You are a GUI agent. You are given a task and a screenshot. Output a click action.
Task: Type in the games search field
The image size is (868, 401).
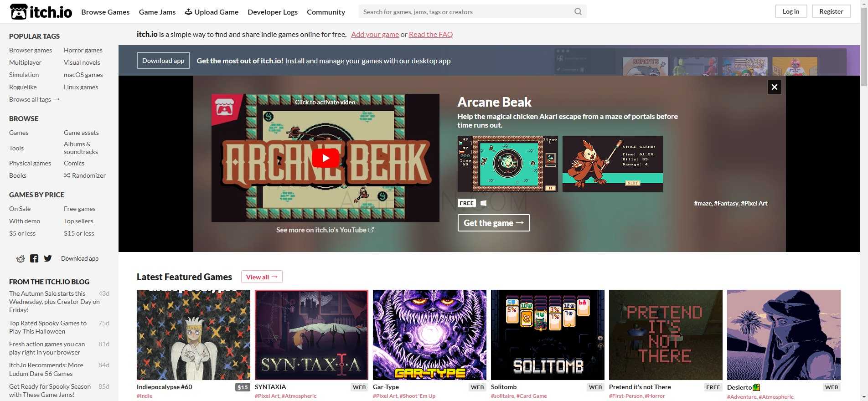pos(465,12)
